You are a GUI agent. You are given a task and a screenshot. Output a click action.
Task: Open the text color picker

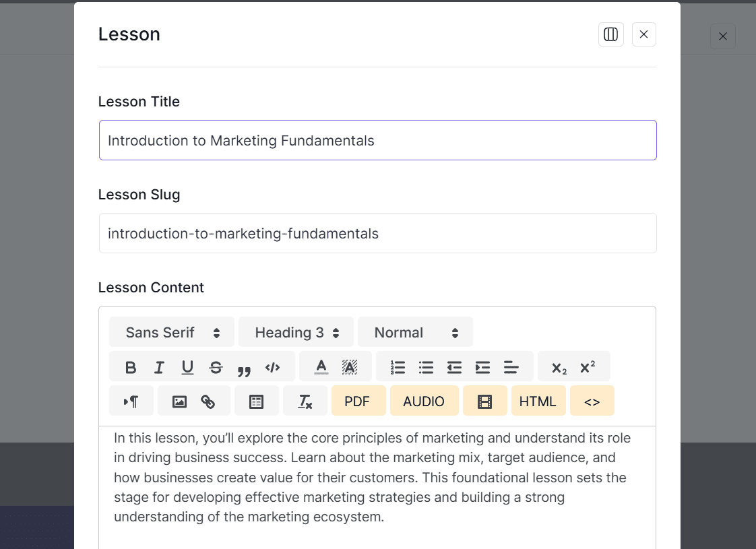pyautogui.click(x=321, y=366)
